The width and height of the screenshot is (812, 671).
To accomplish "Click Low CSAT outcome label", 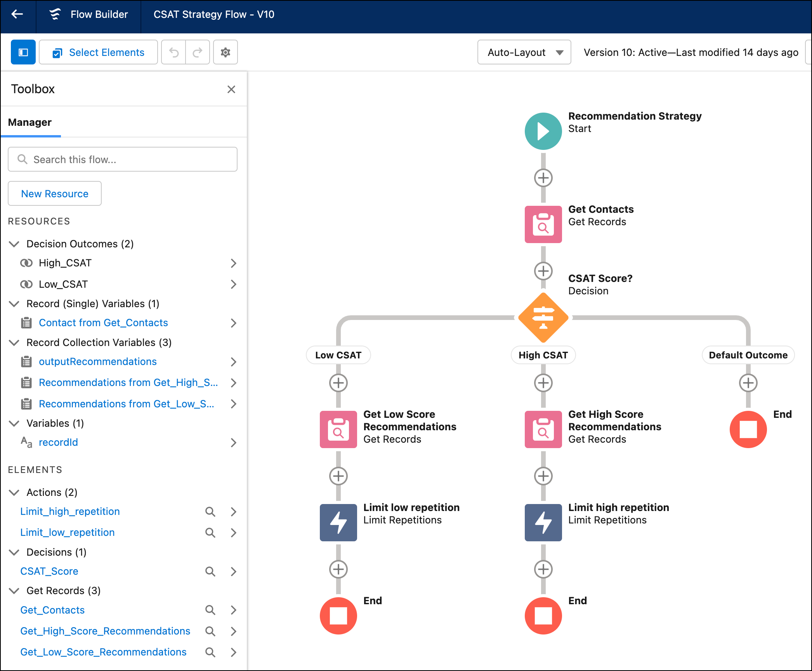I will [338, 355].
